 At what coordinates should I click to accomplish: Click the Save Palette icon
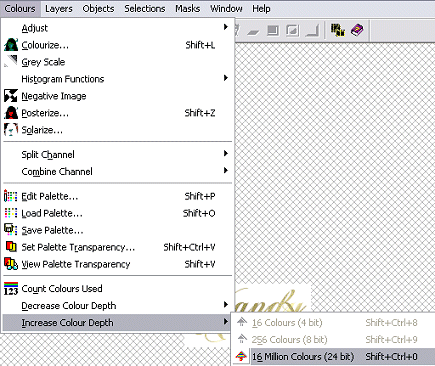pyautogui.click(x=11, y=230)
